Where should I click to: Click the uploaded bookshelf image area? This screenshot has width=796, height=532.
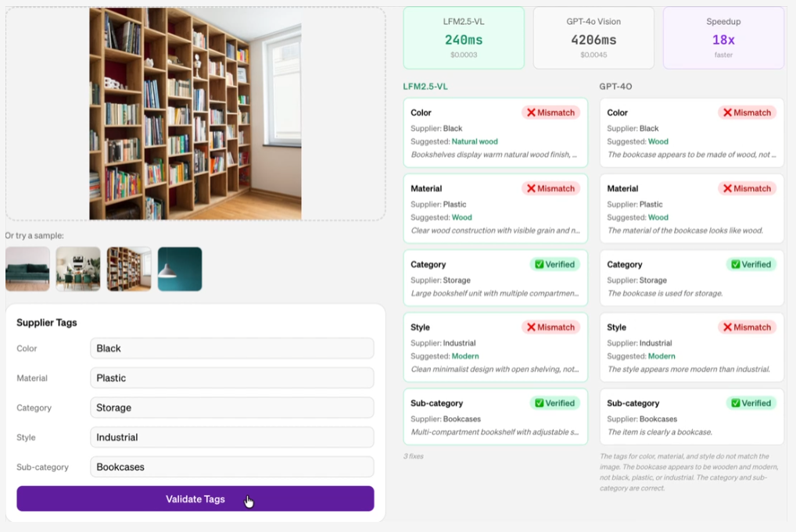point(195,114)
